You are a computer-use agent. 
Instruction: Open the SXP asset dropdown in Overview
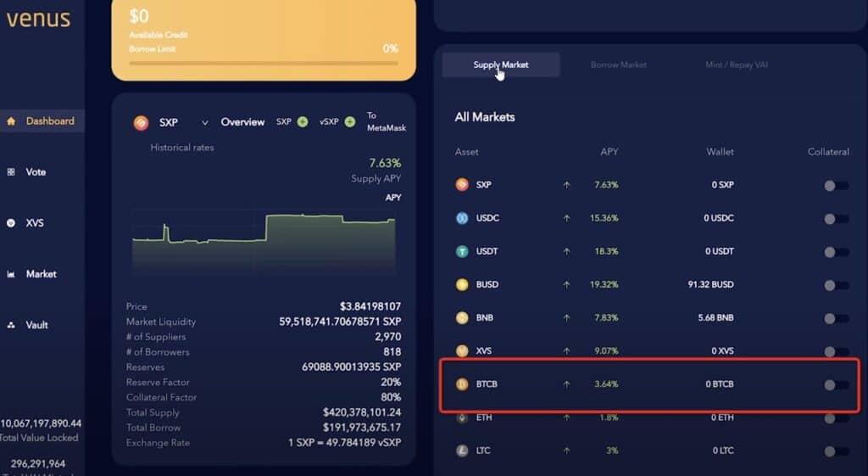point(170,122)
